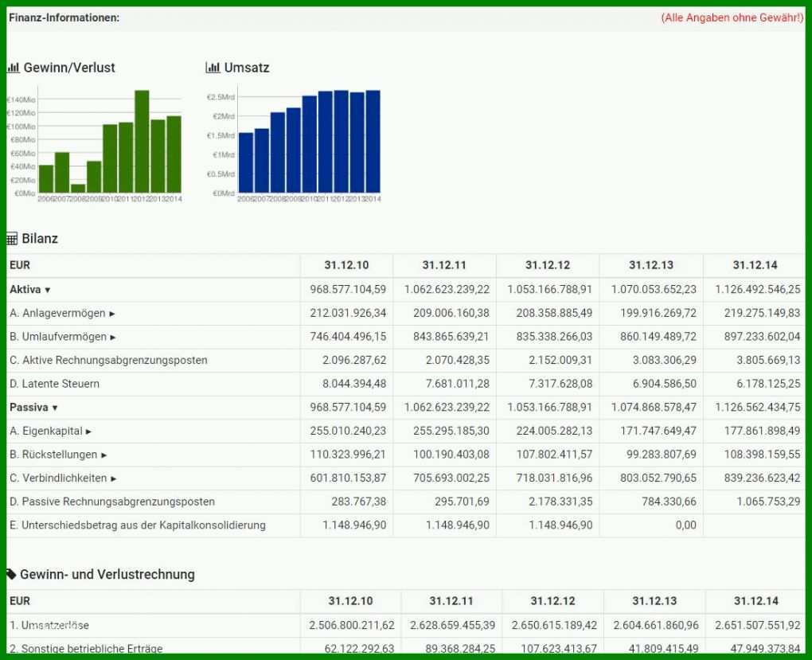Click GuV column header 31.12.14
812x660 pixels.
point(756,601)
